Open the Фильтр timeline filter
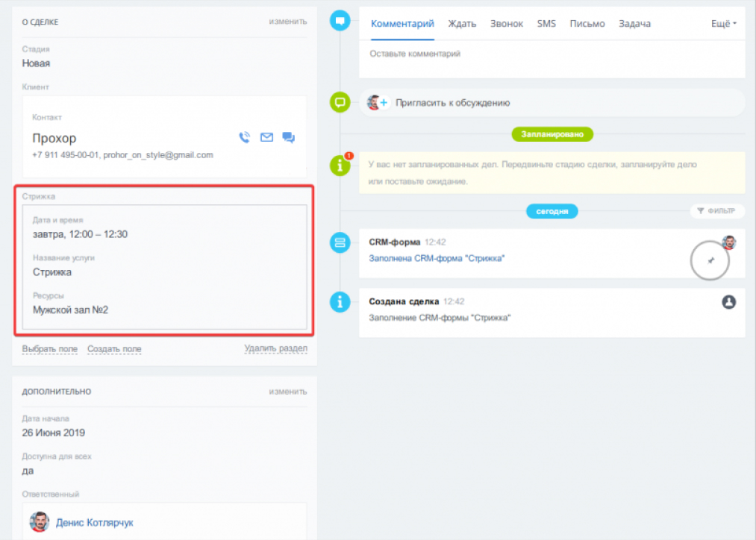The image size is (756, 540). 716,211
